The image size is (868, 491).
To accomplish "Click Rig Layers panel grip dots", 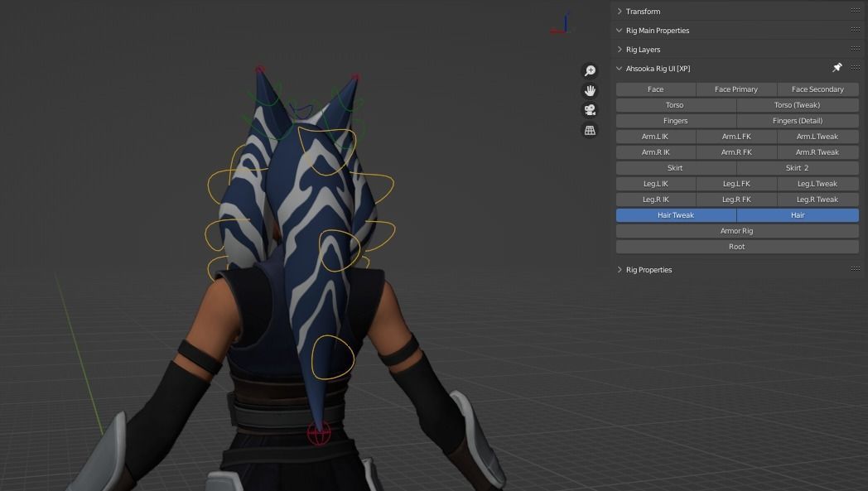I will click(856, 48).
